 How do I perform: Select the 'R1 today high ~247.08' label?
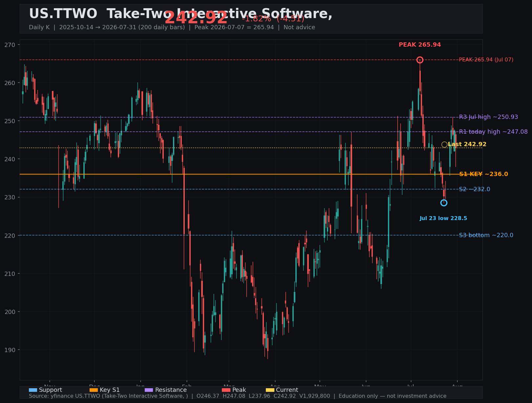tap(493, 132)
